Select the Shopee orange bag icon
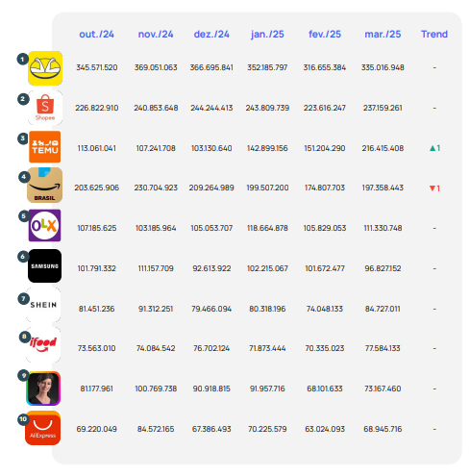The width and height of the screenshot is (470, 476). [45, 108]
